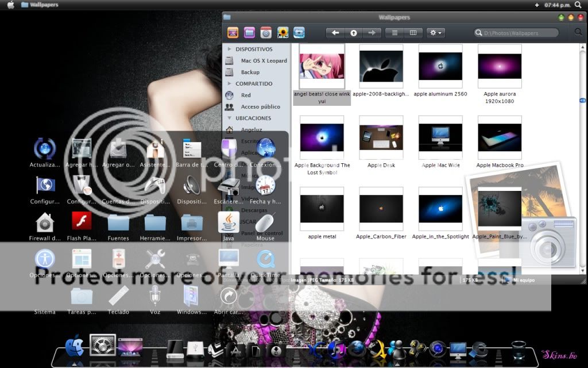Screen dimensions: 588x368
Task: Open Mouse settings icon
Action: point(265,223)
